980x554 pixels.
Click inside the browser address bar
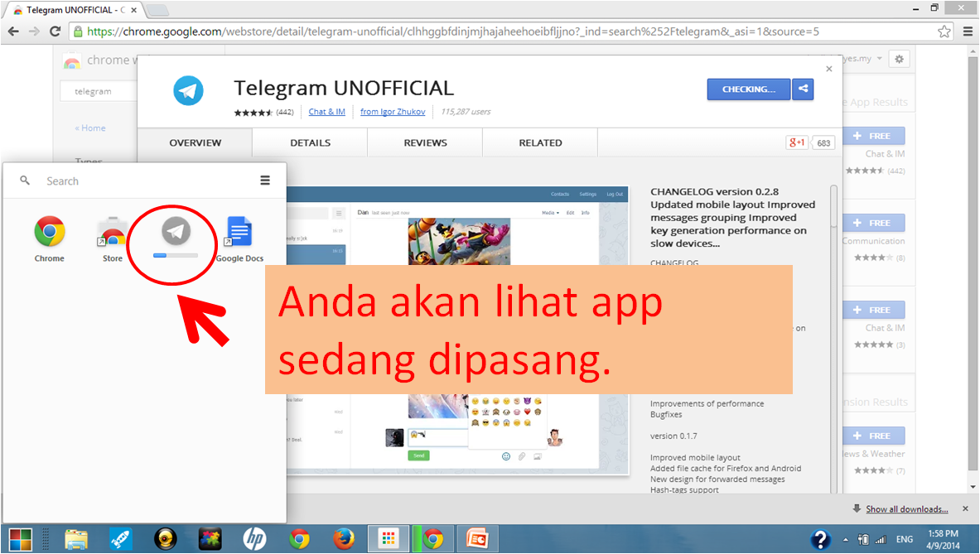pyautogui.click(x=414, y=31)
